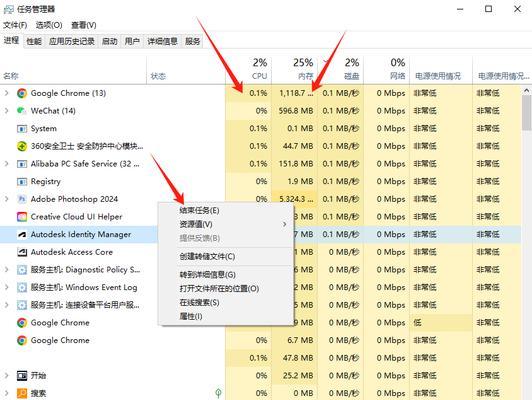Open the 资源值(V) submenu
The width and height of the screenshot is (532, 400).
click(226, 224)
